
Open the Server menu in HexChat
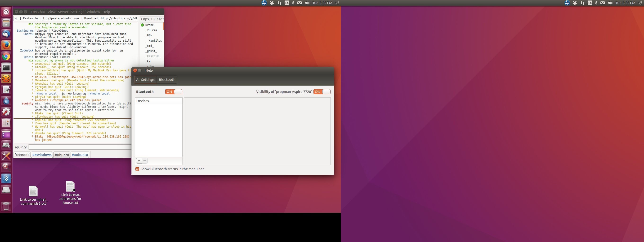point(63,12)
